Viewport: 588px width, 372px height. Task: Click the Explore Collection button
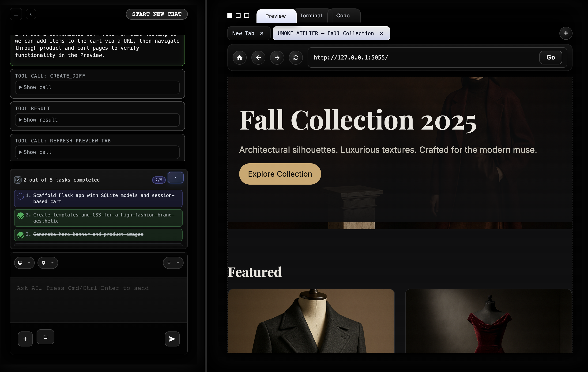(280, 174)
